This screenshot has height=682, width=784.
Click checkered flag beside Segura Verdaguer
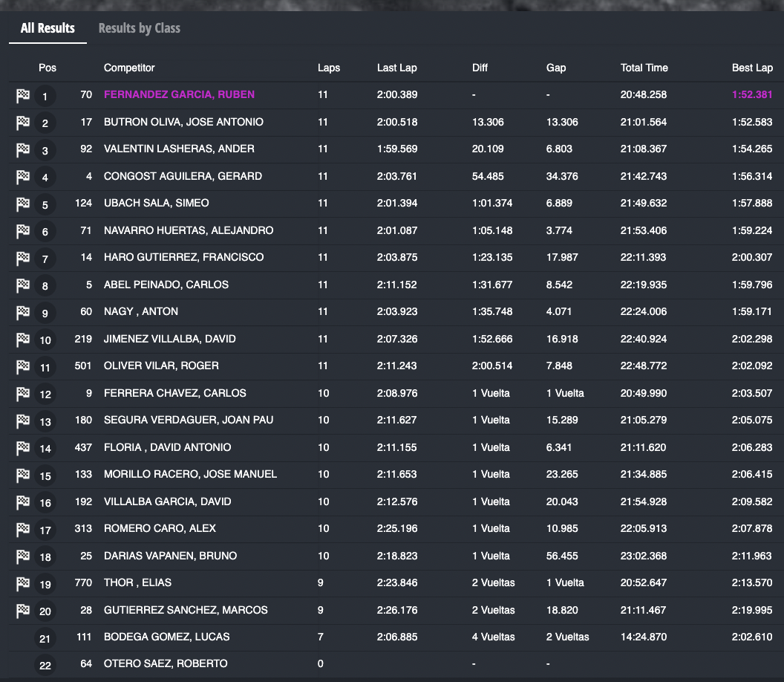tap(23, 420)
